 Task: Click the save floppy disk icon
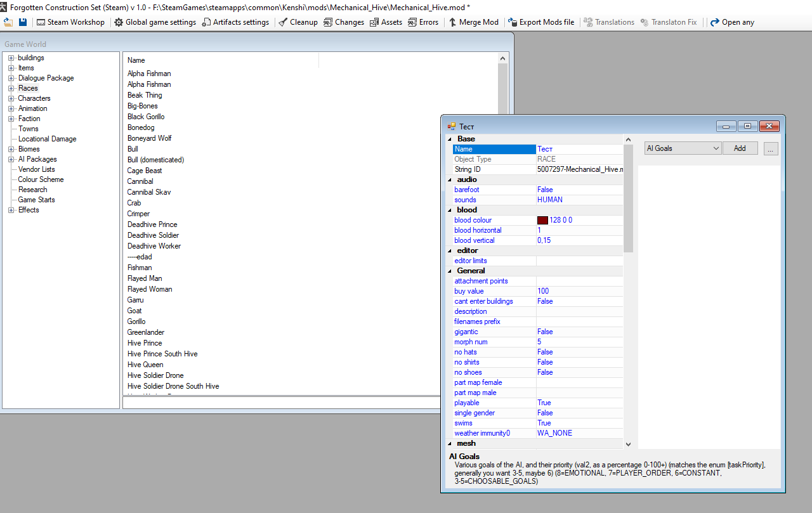click(x=23, y=22)
